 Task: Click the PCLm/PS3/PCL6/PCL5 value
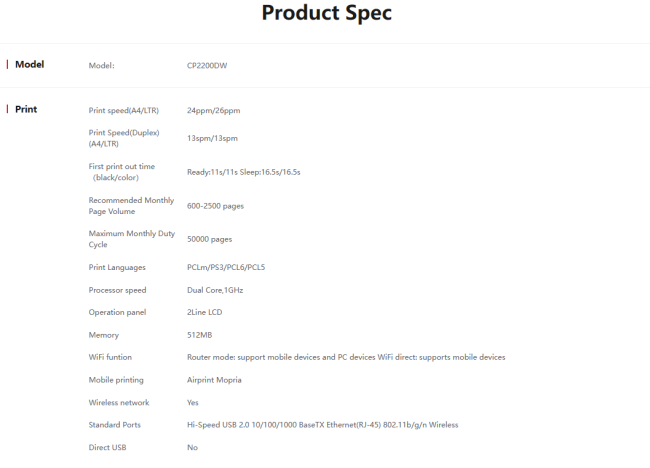coord(226,267)
